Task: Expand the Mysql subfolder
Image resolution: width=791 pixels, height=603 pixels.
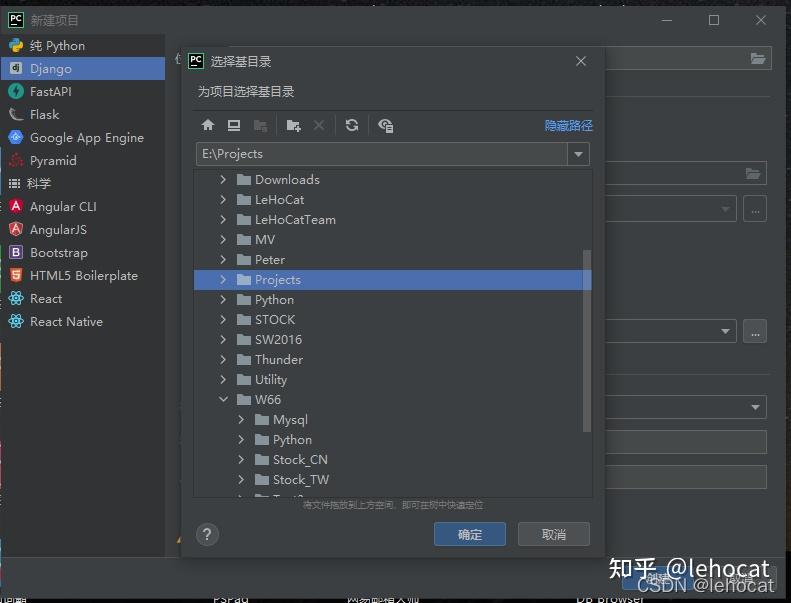Action: pos(241,419)
